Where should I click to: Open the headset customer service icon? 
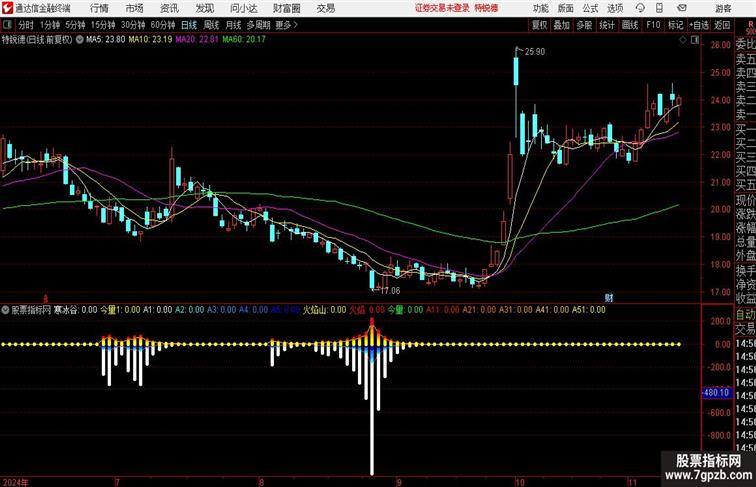pyautogui.click(x=640, y=8)
